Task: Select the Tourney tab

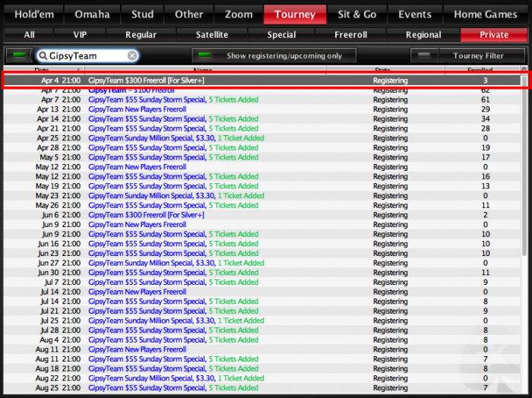Action: click(x=295, y=14)
